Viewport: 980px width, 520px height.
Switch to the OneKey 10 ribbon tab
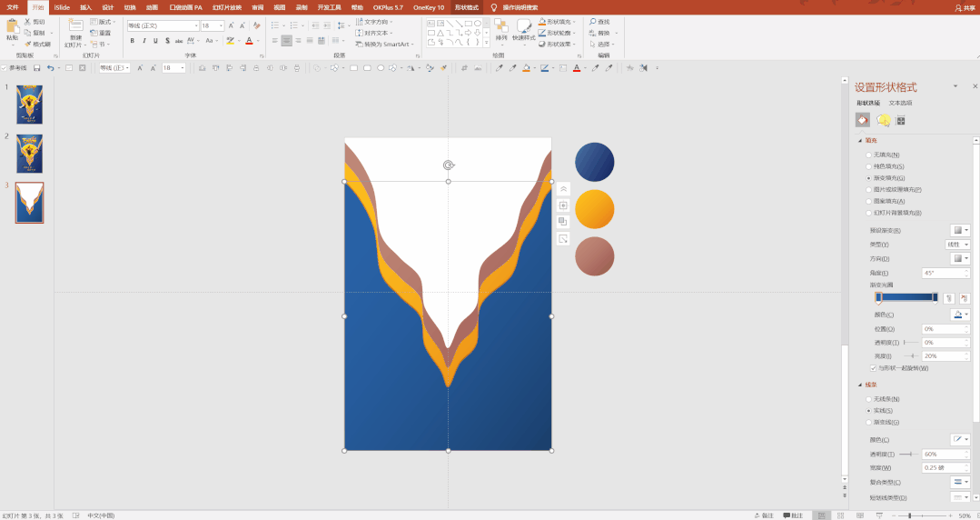tap(429, 7)
